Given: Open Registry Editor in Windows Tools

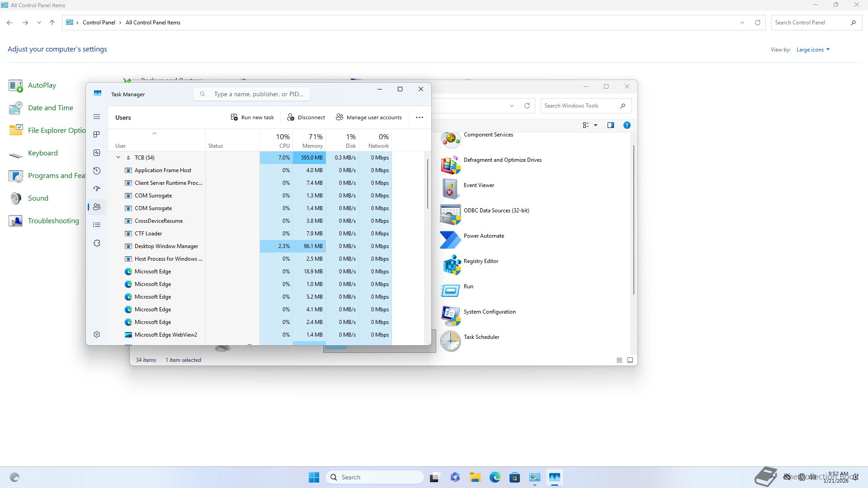Looking at the screenshot, I should [x=481, y=261].
